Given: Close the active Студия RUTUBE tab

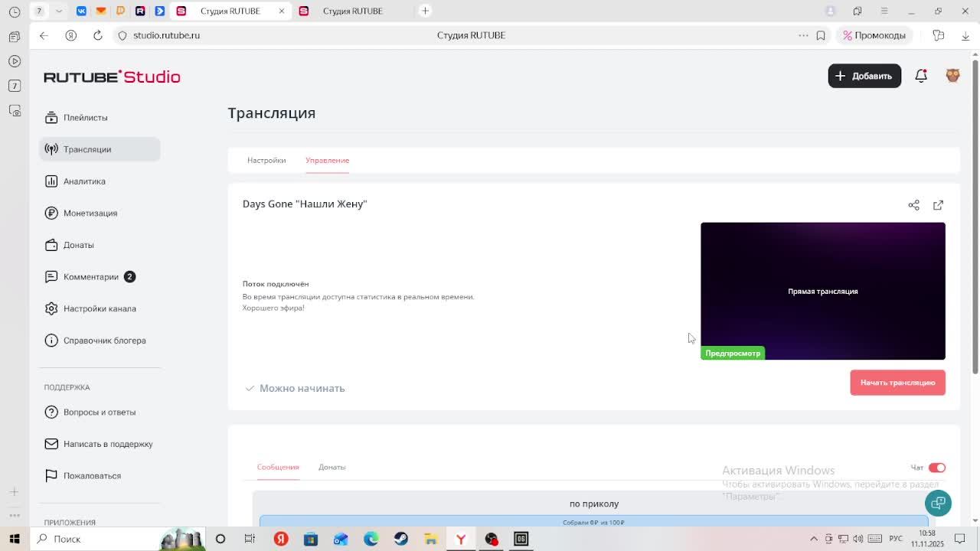Looking at the screenshot, I should 282,11.
